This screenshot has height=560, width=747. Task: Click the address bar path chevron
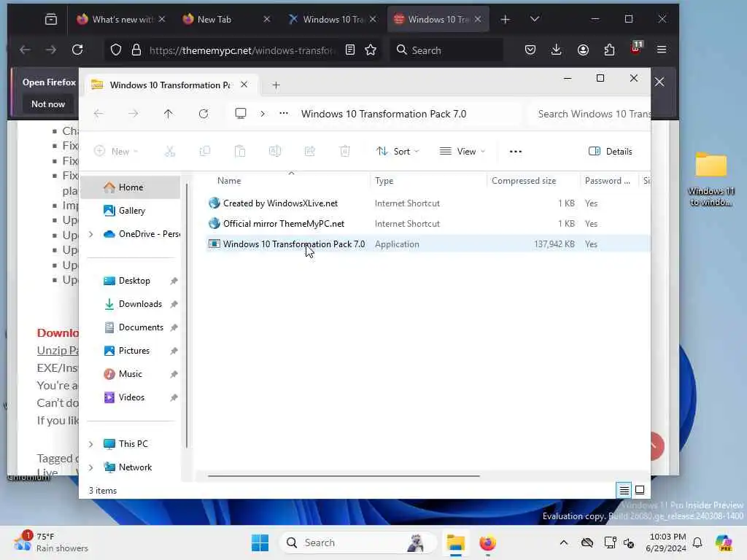(263, 114)
